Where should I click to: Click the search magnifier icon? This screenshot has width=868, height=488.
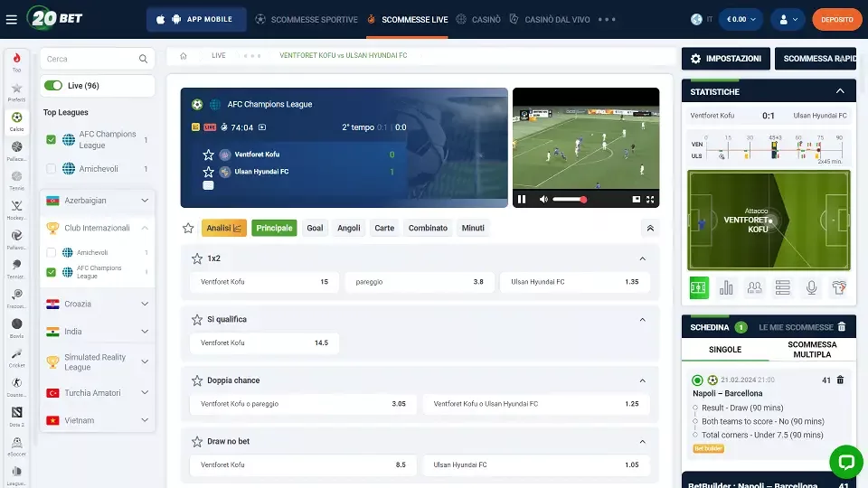(144, 59)
